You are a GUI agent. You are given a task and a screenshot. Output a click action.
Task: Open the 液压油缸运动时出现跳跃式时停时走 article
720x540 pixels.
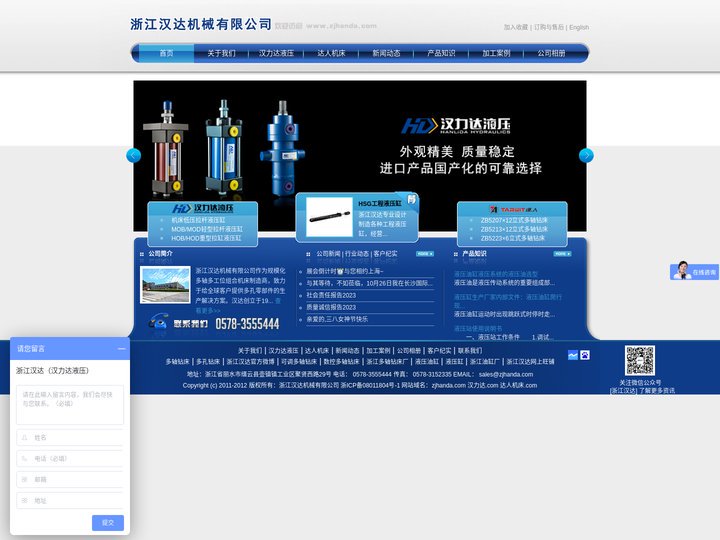coord(504,314)
